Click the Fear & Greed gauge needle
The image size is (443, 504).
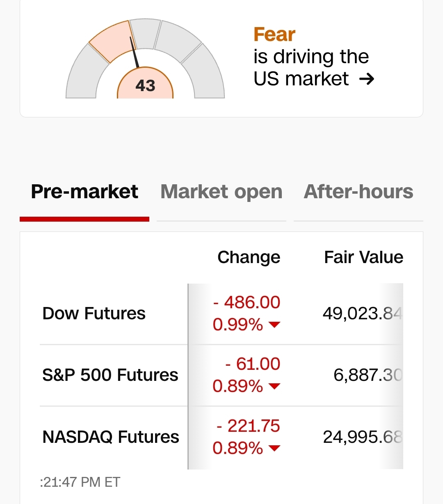(x=134, y=52)
